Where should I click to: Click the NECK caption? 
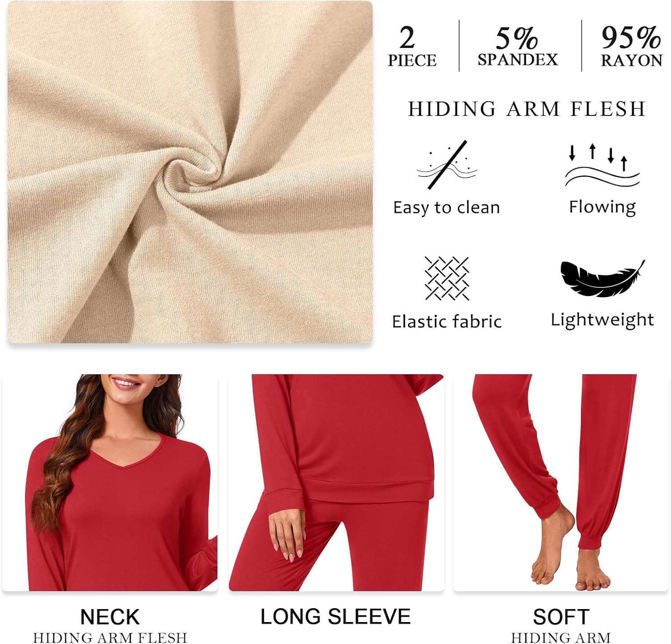pyautogui.click(x=110, y=617)
